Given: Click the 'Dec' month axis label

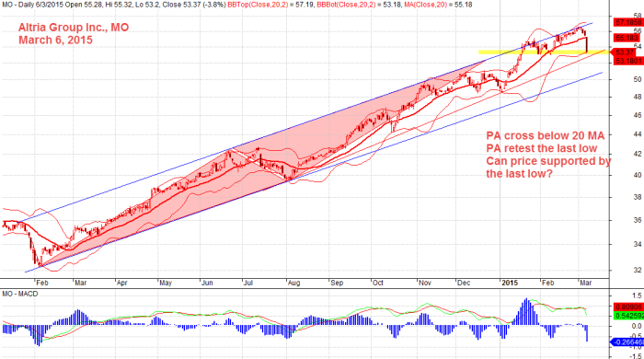Looking at the screenshot, I should coord(464,283).
